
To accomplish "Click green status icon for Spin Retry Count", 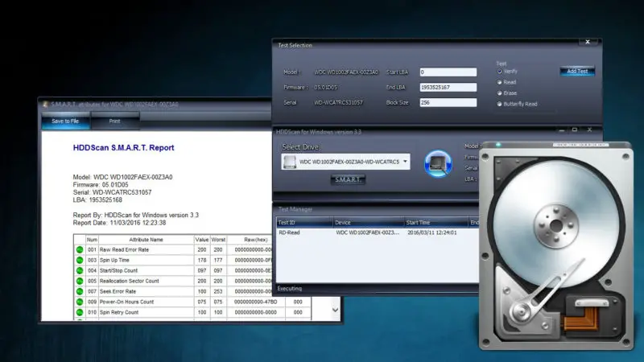I will pyautogui.click(x=80, y=312).
